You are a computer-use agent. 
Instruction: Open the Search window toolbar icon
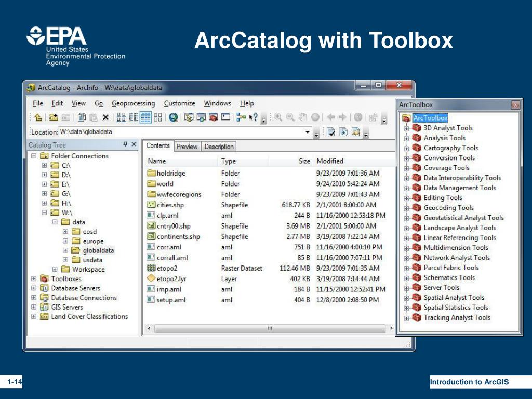coord(201,117)
